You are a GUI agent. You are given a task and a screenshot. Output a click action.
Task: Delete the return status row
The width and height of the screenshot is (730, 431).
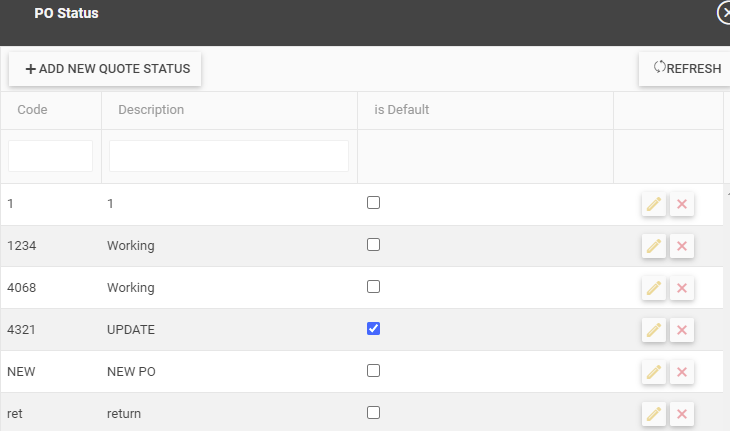tap(682, 413)
